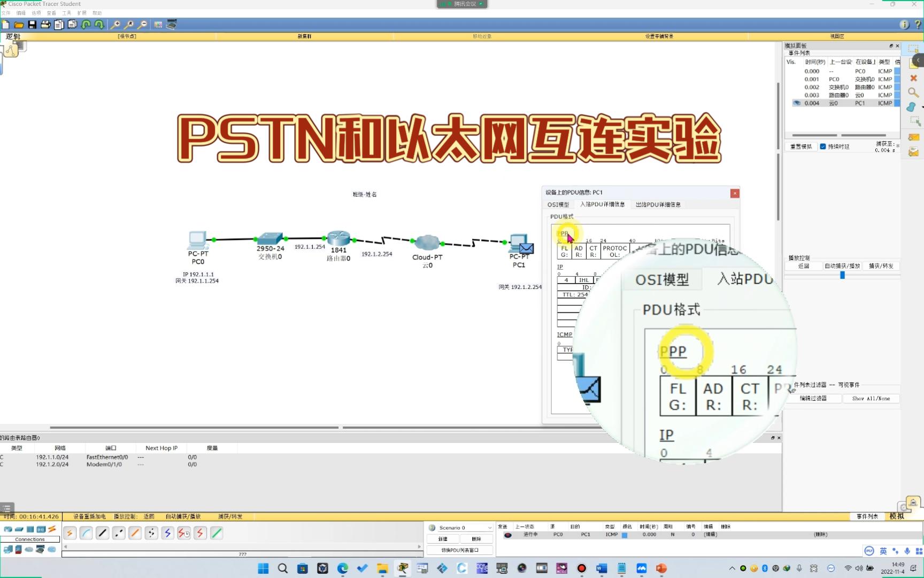Adjust the playback speed slider handle
The image size is (924, 578).
point(842,275)
